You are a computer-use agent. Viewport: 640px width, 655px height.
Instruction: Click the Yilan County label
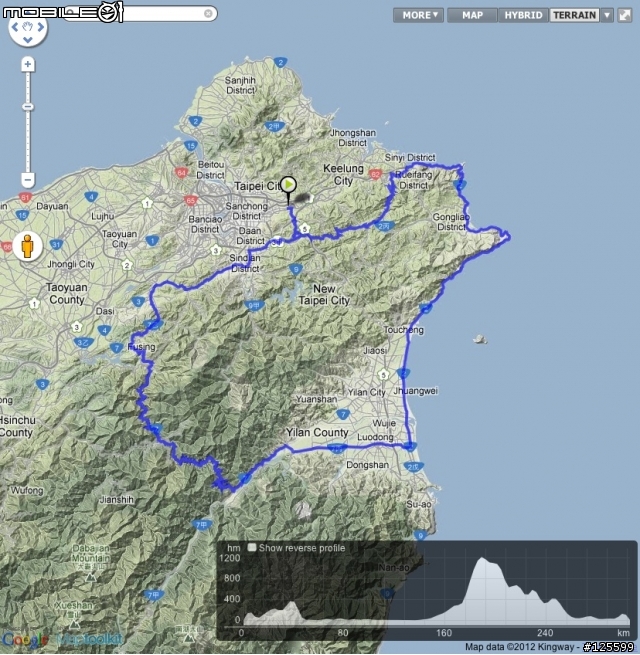tap(317, 432)
